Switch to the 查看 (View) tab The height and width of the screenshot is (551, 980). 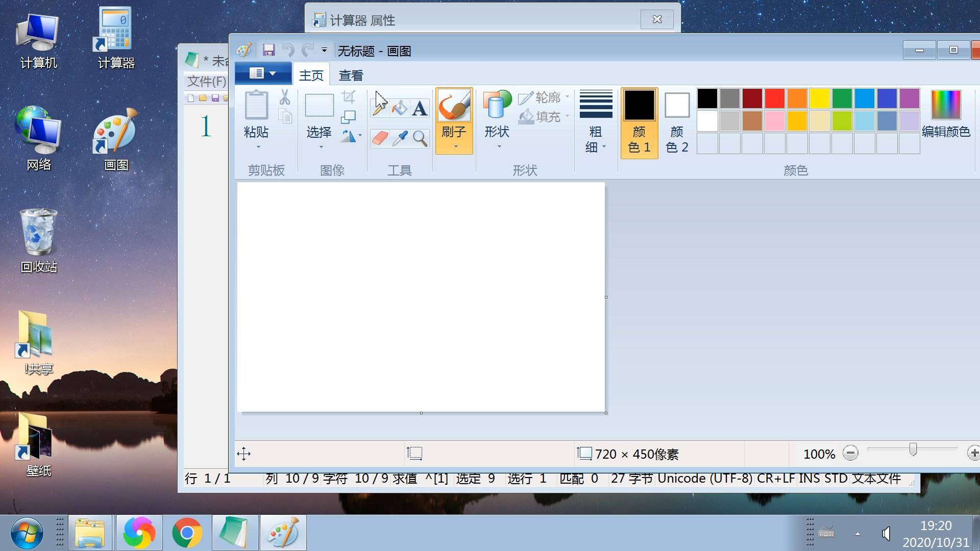[x=351, y=74]
